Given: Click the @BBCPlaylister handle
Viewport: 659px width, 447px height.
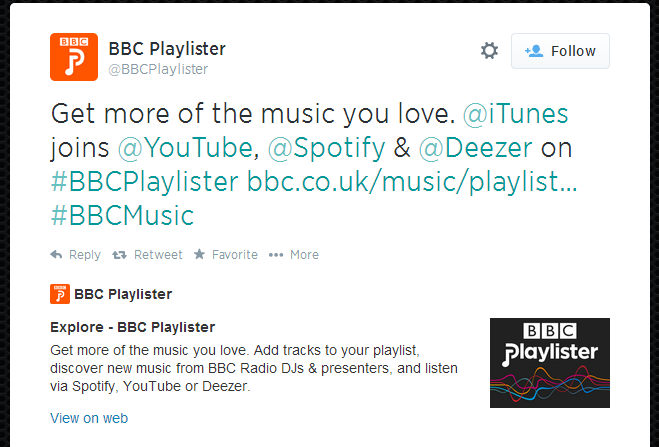Looking at the screenshot, I should pyautogui.click(x=158, y=69).
